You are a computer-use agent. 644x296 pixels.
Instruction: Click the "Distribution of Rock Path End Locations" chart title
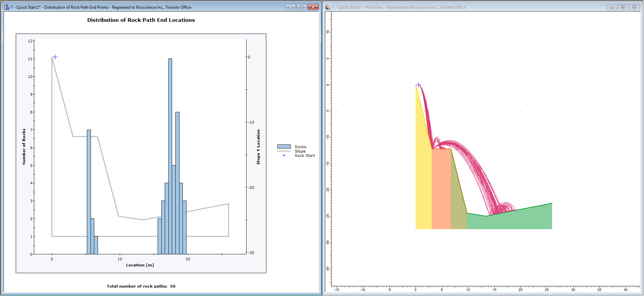pyautogui.click(x=141, y=20)
